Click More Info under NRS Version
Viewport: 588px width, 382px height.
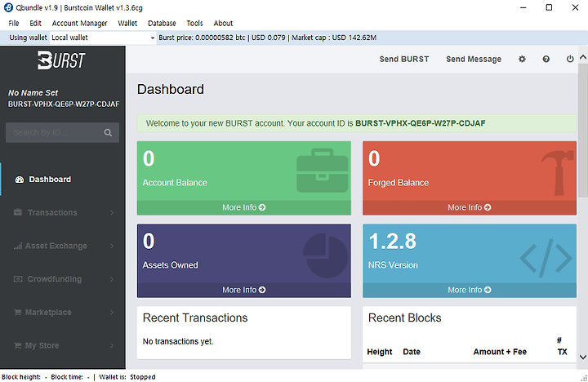pyautogui.click(x=469, y=290)
